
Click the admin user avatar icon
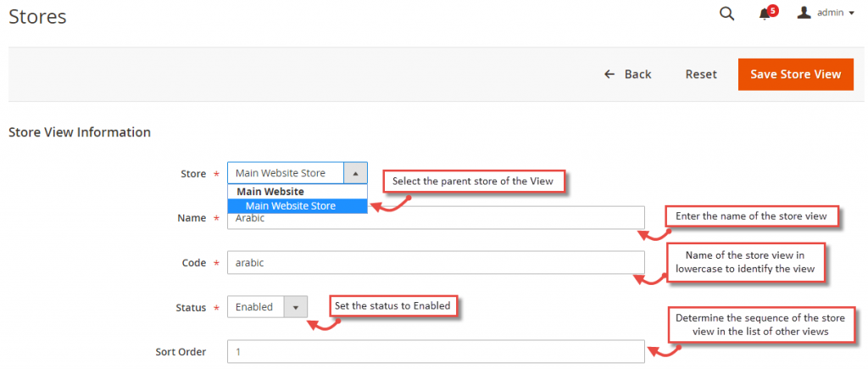804,12
